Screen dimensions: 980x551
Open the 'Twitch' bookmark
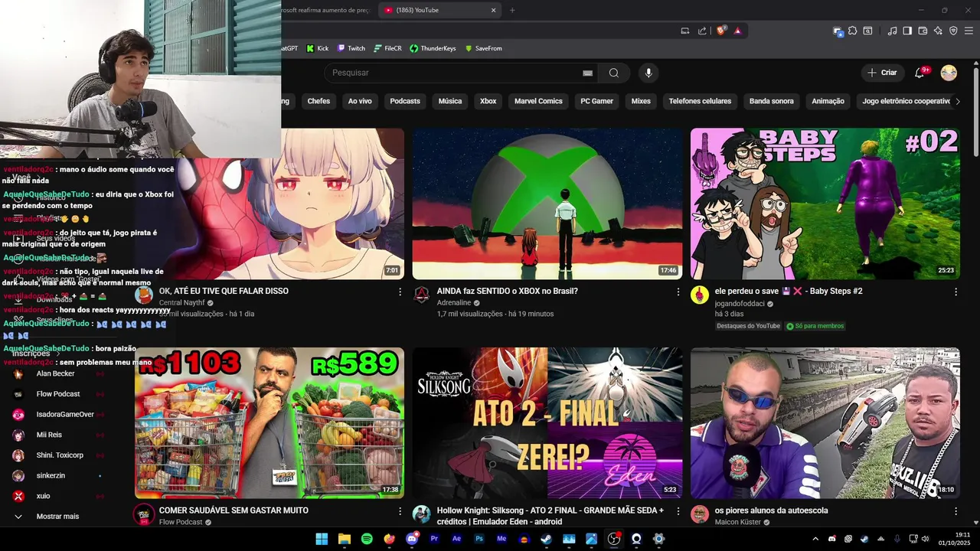pos(351,48)
